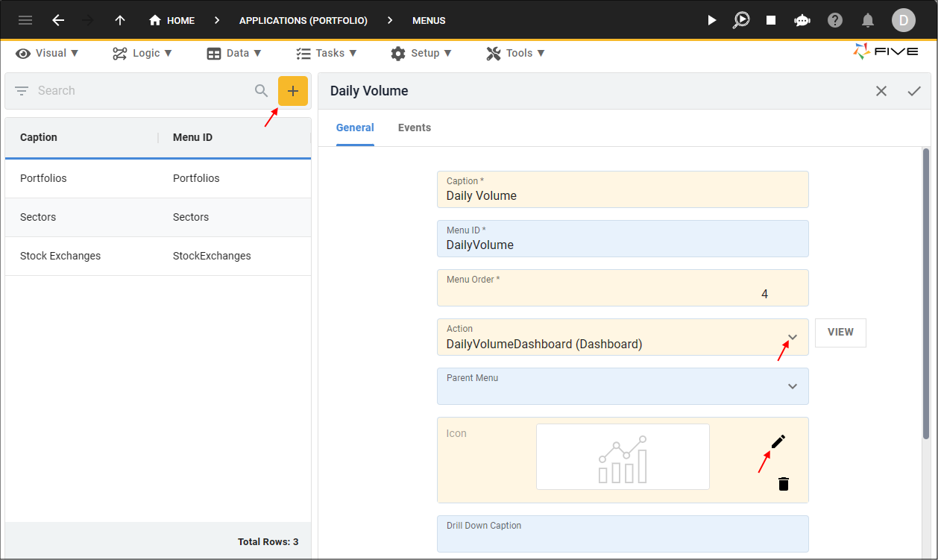The height and width of the screenshot is (560, 938).
Task: Click the chart icon thumbnail
Action: click(623, 457)
